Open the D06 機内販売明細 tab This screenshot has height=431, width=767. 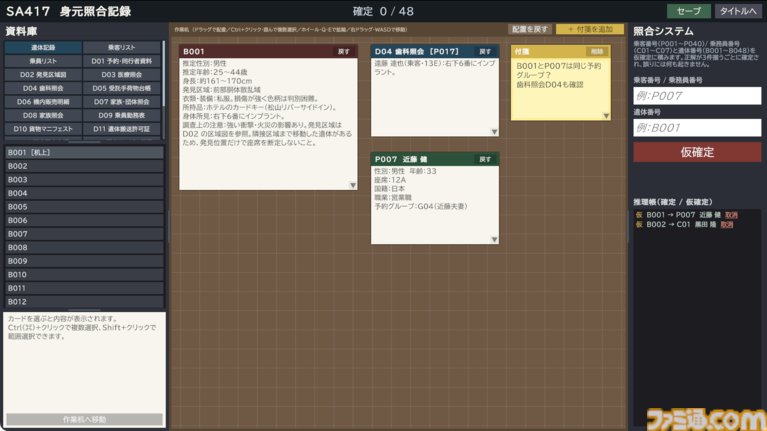[x=43, y=102]
